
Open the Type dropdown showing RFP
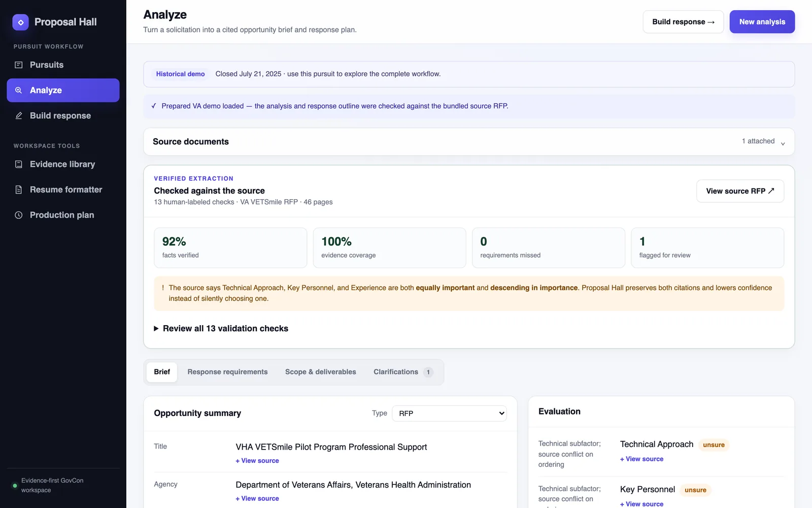click(x=449, y=414)
